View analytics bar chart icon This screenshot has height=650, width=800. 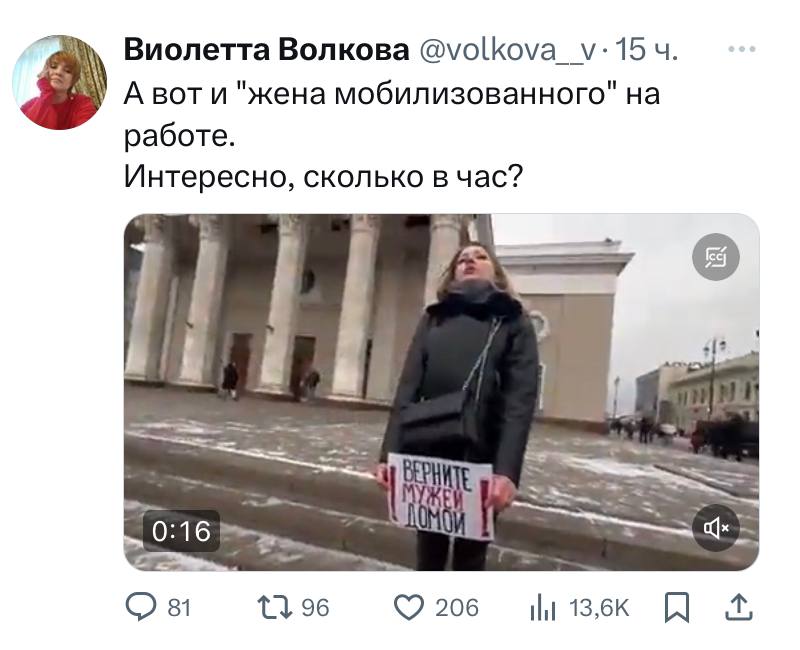point(542,608)
